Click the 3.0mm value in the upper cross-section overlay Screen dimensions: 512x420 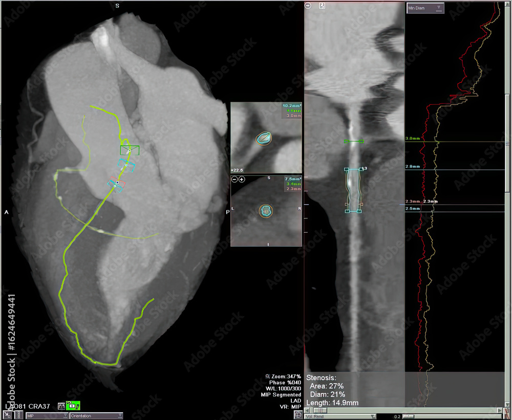(294, 116)
